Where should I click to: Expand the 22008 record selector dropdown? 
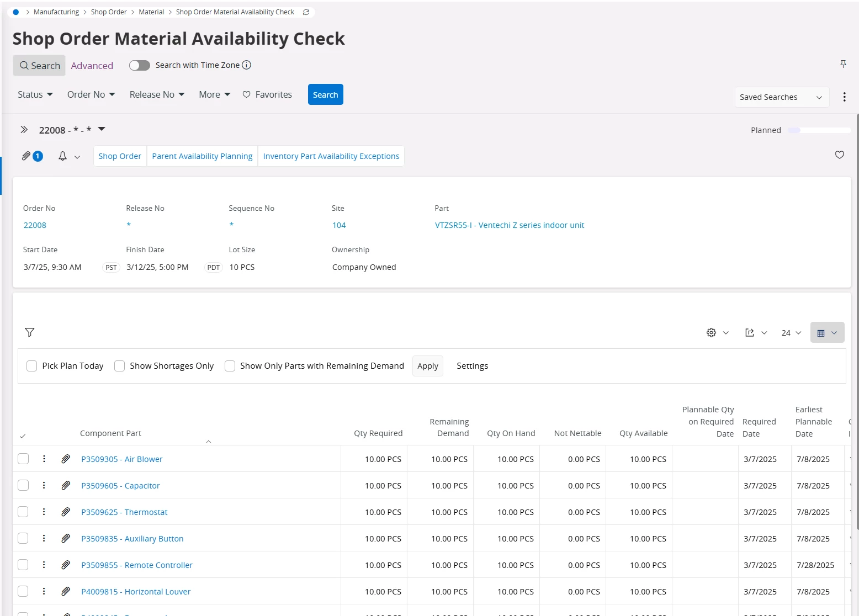102,129
